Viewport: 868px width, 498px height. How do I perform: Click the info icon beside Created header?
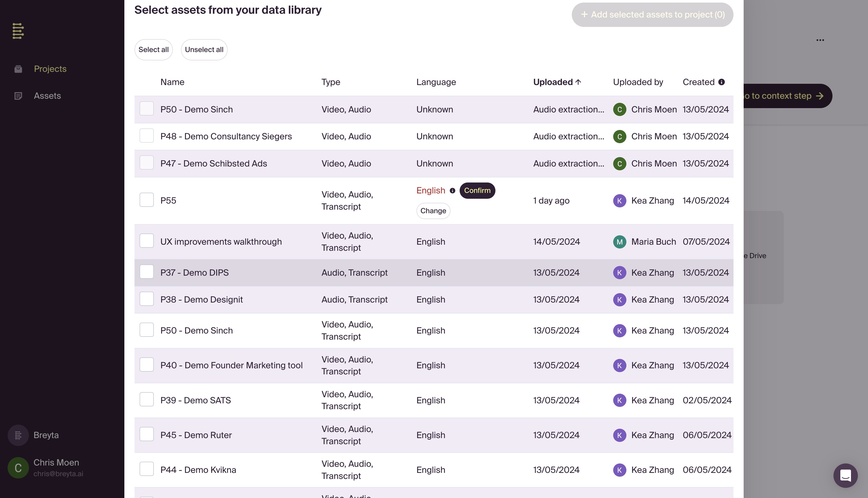point(721,82)
